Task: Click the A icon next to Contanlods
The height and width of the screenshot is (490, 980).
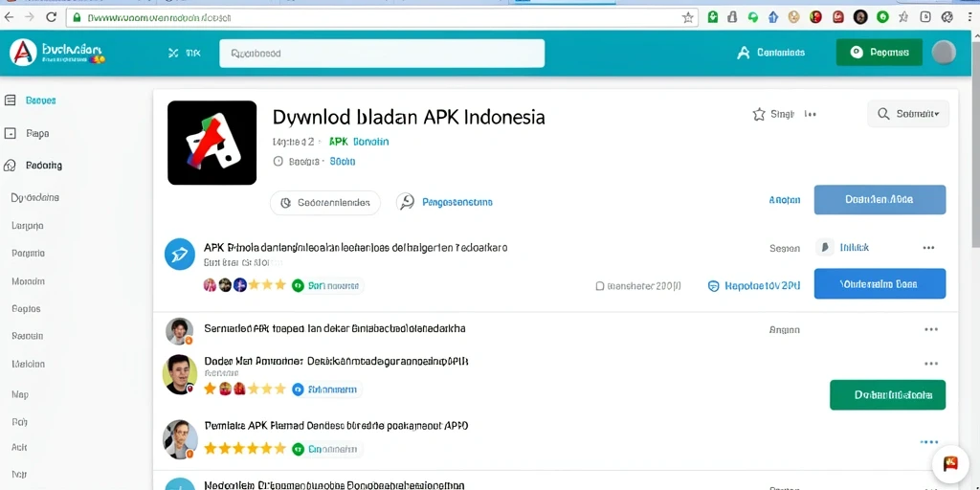Action: [743, 54]
